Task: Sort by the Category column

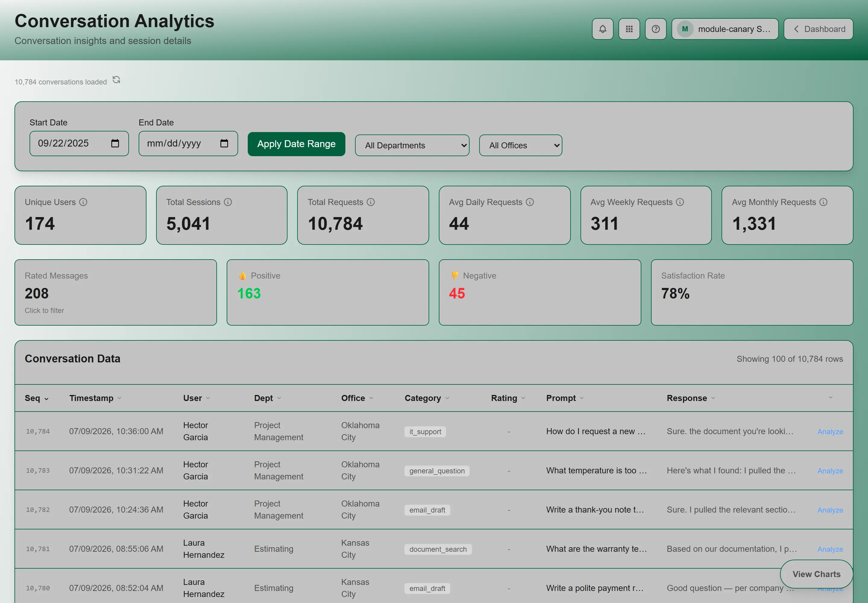Action: click(427, 398)
